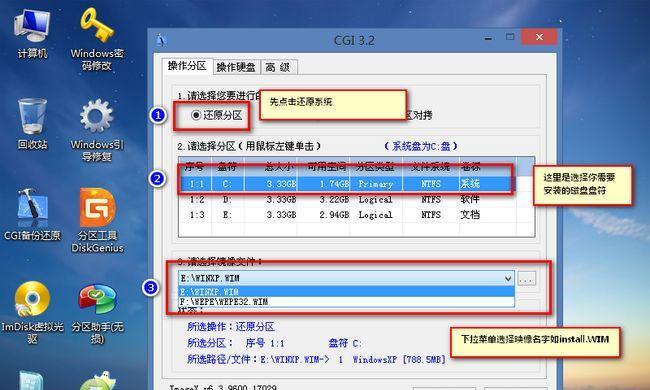
Task: Launch the 分区工具 DiskGenius icon
Action: (97, 220)
